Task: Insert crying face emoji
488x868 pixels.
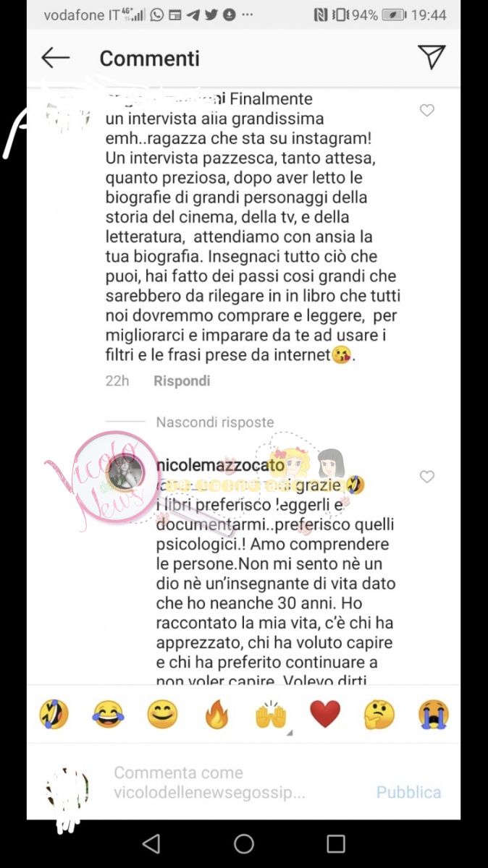Action: [x=434, y=715]
